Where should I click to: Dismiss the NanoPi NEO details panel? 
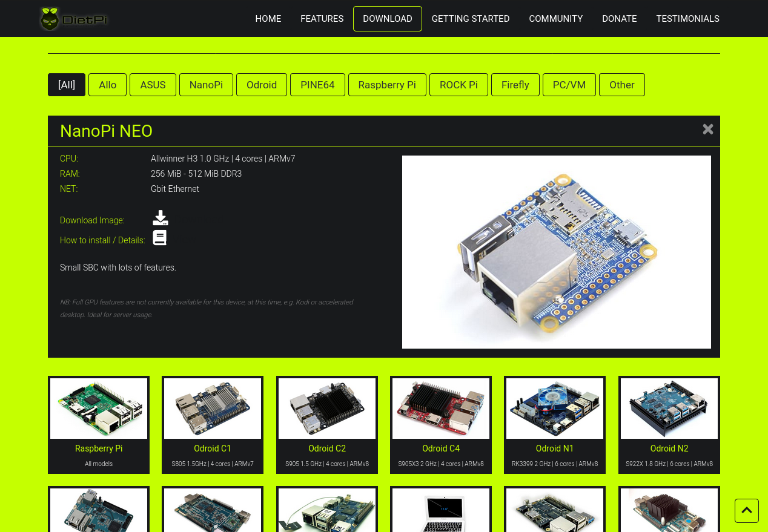click(x=707, y=129)
